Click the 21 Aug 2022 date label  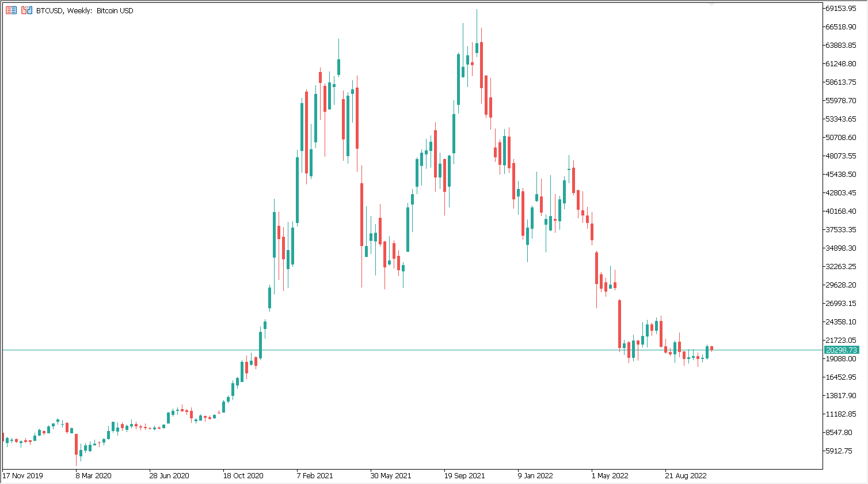click(686, 476)
